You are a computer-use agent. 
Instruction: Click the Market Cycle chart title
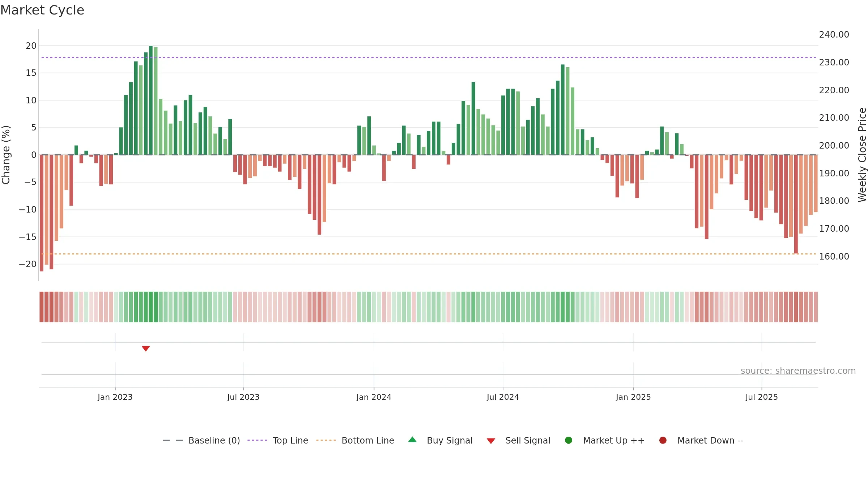point(42,10)
